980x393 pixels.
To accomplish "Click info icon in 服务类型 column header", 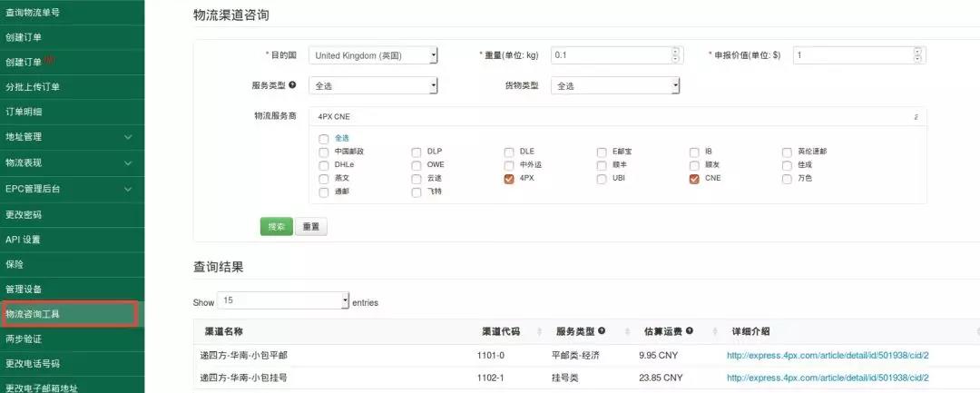I will (x=602, y=331).
